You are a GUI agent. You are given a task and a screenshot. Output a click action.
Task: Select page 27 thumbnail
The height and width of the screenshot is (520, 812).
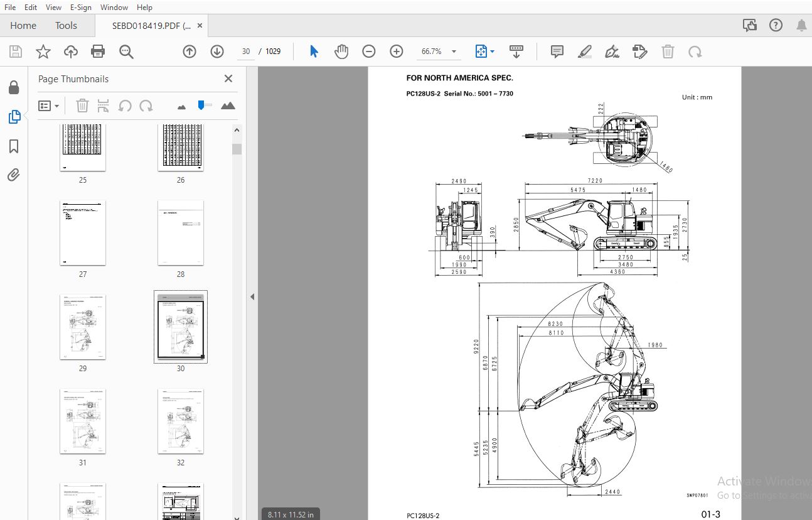(83, 232)
